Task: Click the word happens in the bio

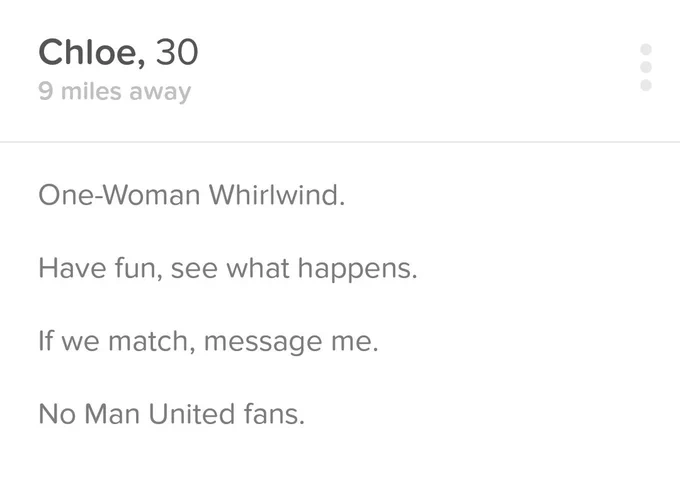Action: pyautogui.click(x=357, y=269)
